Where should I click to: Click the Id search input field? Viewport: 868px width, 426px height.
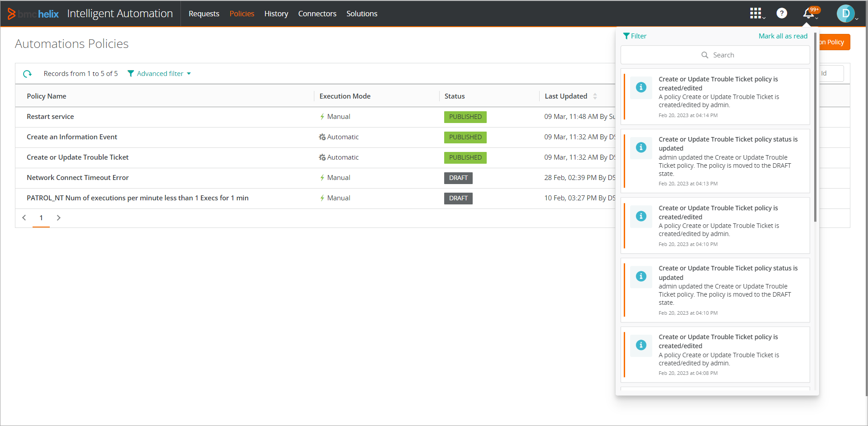tap(831, 73)
